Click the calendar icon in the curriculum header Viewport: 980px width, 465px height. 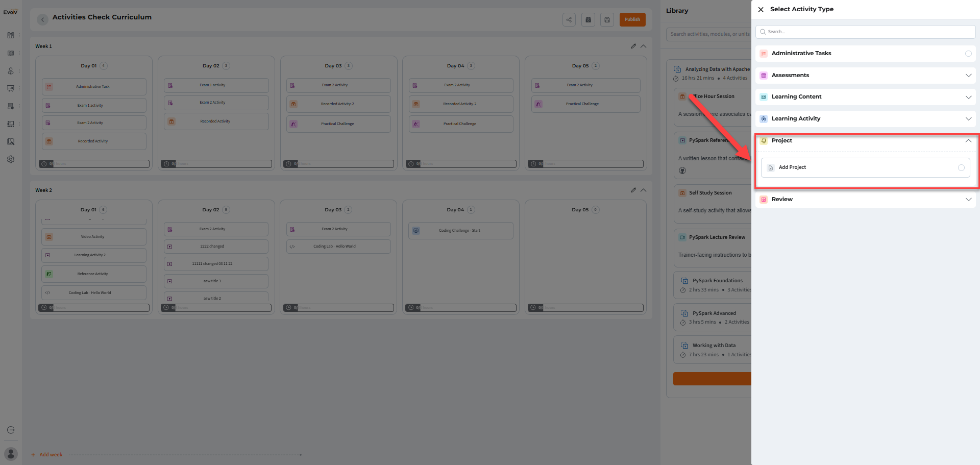(588, 20)
